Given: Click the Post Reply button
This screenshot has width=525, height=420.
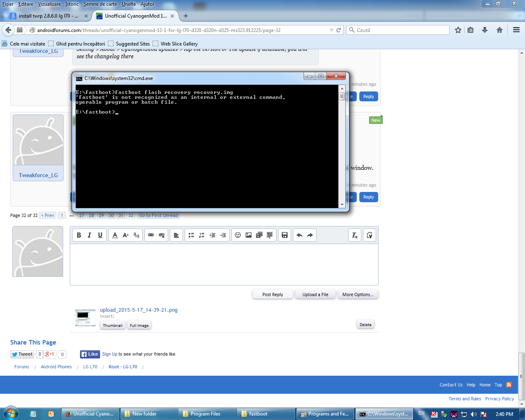Looking at the screenshot, I should coord(273,294).
